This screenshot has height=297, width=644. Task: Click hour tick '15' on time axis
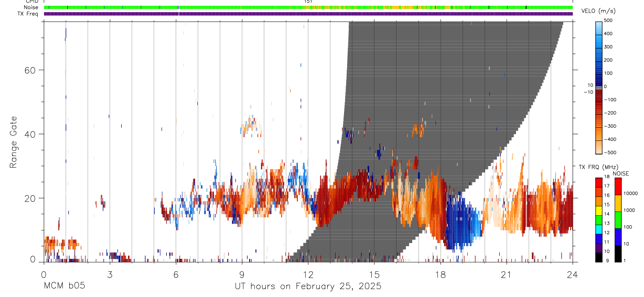point(374,274)
